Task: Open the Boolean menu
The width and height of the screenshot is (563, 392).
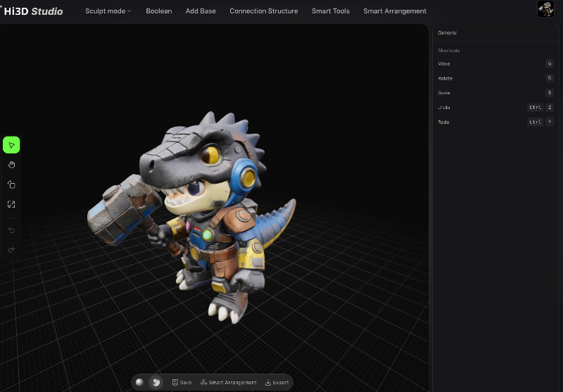Action: point(159,11)
